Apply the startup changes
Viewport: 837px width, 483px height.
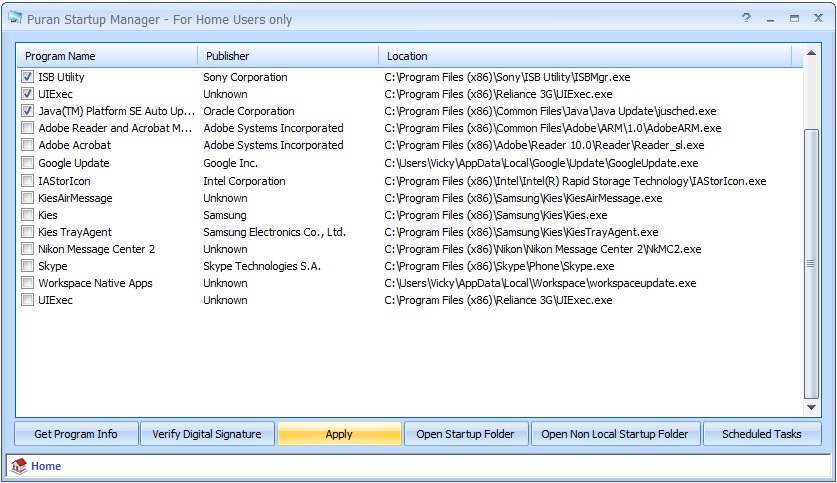click(x=339, y=434)
